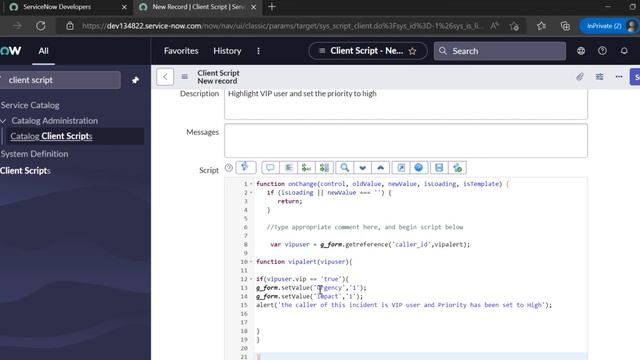Open ServiceNow 'now' logo home

point(11,51)
